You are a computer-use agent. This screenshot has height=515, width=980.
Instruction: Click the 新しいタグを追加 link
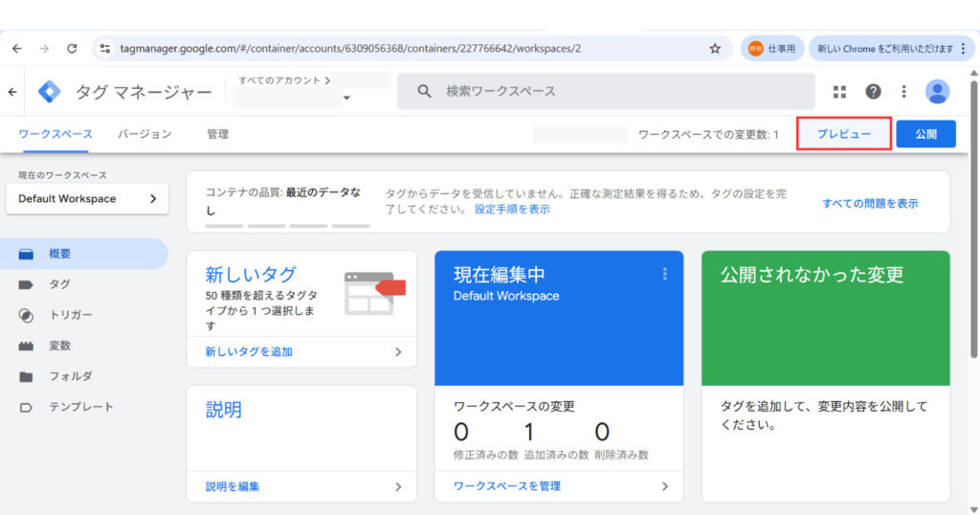click(249, 352)
